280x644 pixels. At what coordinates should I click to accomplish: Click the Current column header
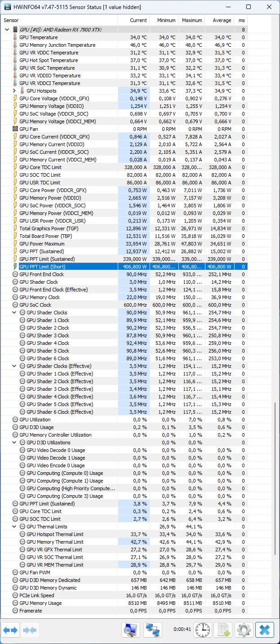(x=133, y=20)
